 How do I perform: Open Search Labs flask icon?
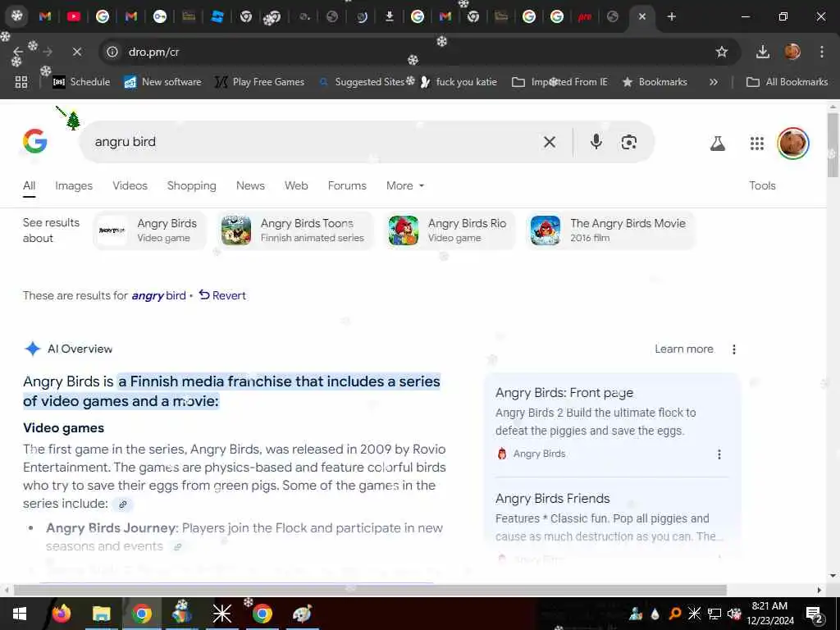717,143
